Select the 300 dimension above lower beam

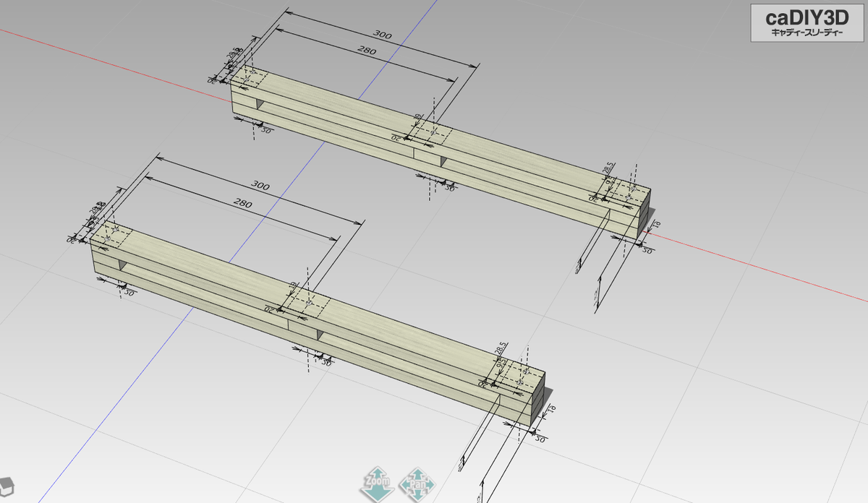coord(259,187)
